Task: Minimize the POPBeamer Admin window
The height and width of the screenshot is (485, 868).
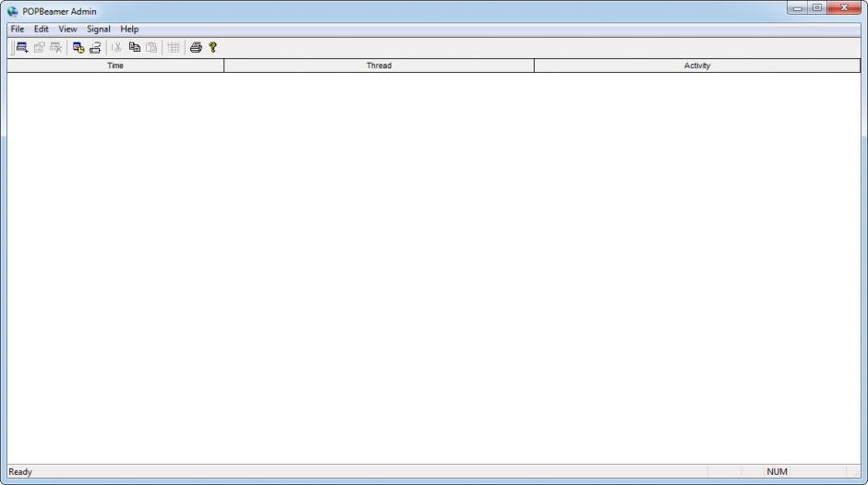Action: coord(797,7)
